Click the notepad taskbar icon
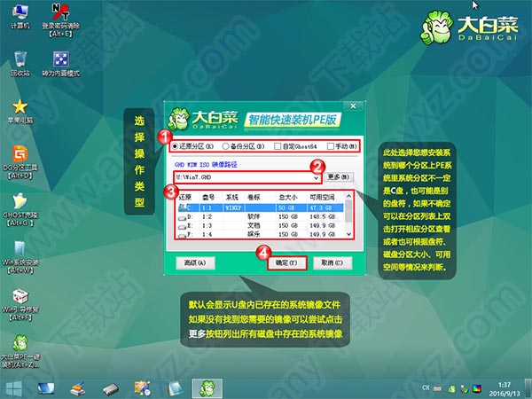 pos(175,388)
